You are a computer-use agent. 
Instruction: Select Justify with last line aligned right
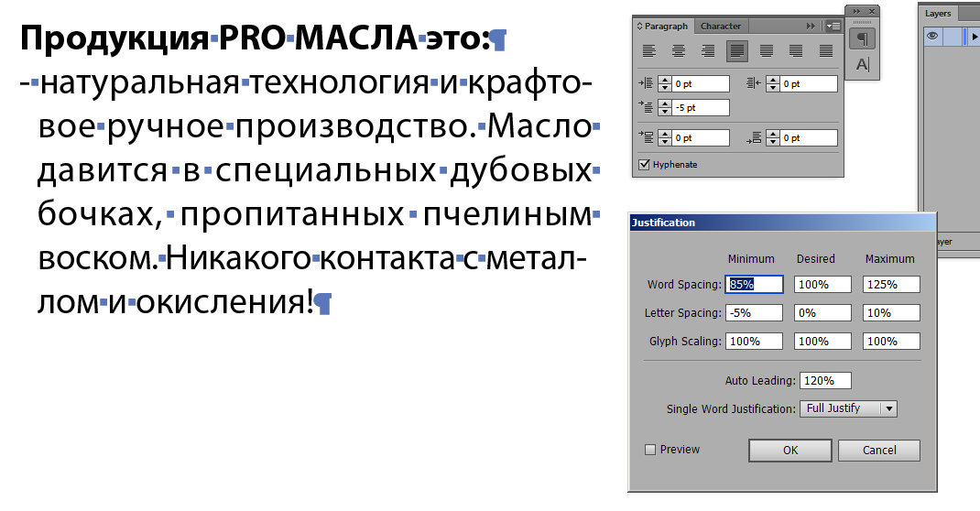(x=796, y=51)
